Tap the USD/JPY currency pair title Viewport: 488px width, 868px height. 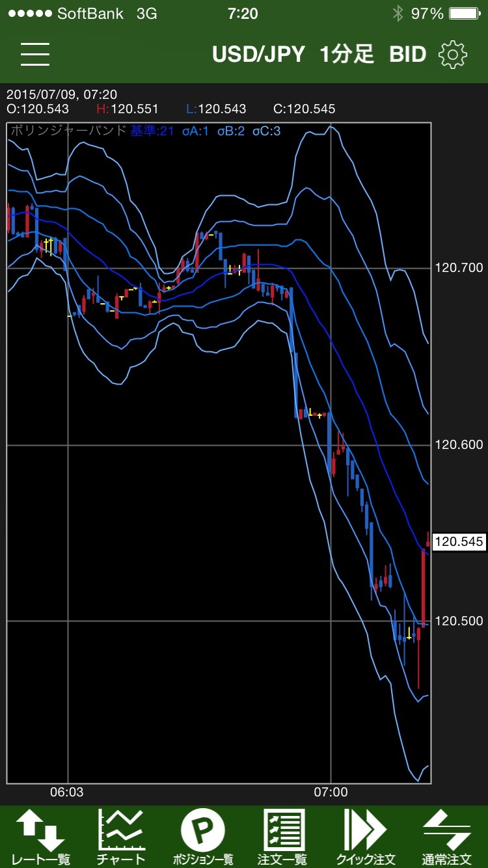[x=258, y=55]
